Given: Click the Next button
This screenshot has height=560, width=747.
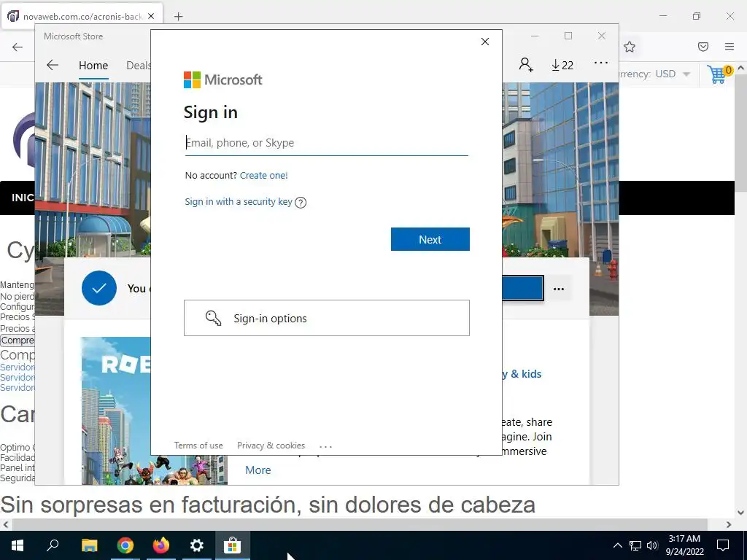Looking at the screenshot, I should point(430,239).
